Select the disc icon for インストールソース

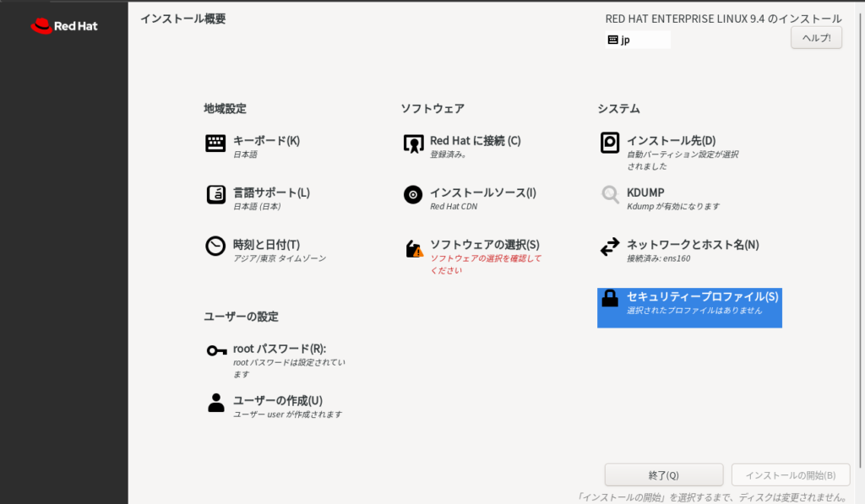click(x=413, y=195)
